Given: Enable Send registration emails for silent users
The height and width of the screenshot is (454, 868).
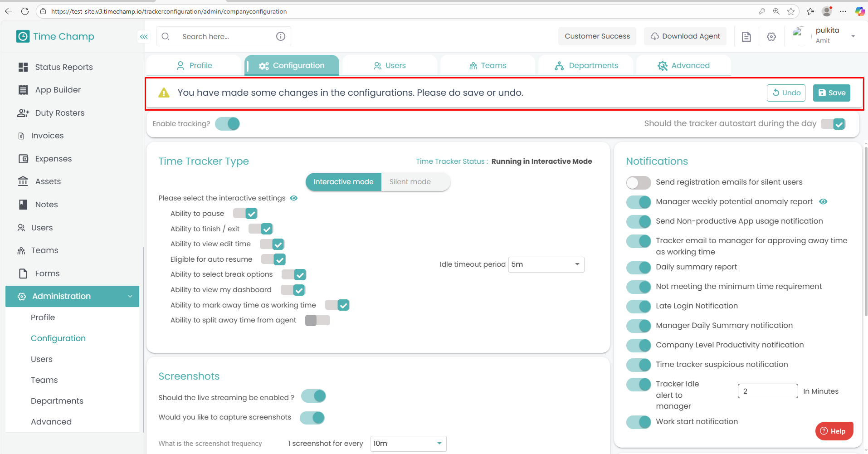Looking at the screenshot, I should [x=639, y=182].
